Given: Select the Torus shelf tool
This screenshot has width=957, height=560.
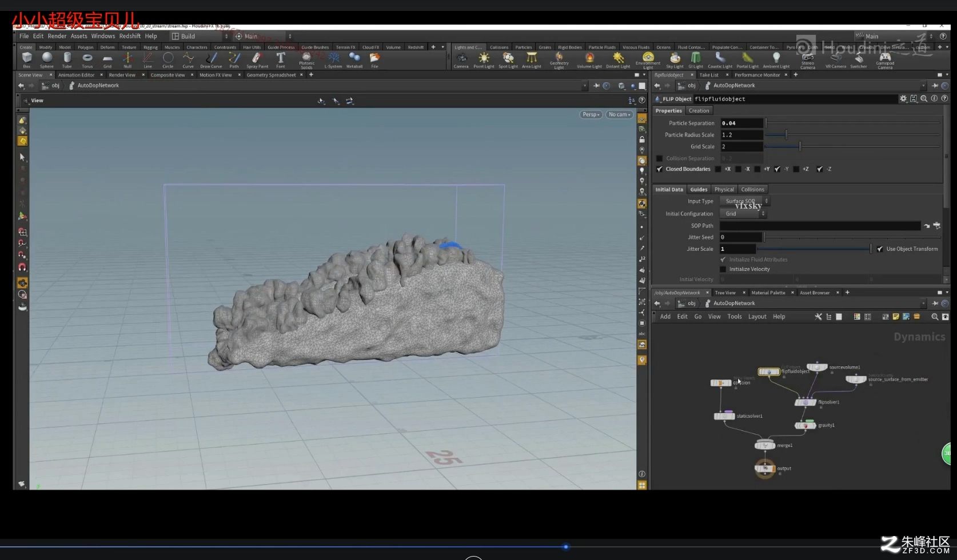Looking at the screenshot, I should pos(87,59).
